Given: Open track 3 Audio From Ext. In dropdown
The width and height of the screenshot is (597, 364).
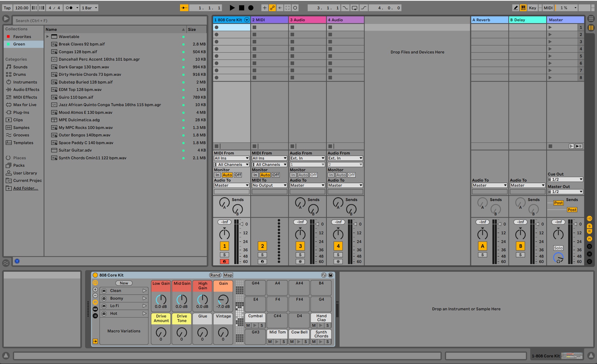Looking at the screenshot, I should [x=307, y=158].
